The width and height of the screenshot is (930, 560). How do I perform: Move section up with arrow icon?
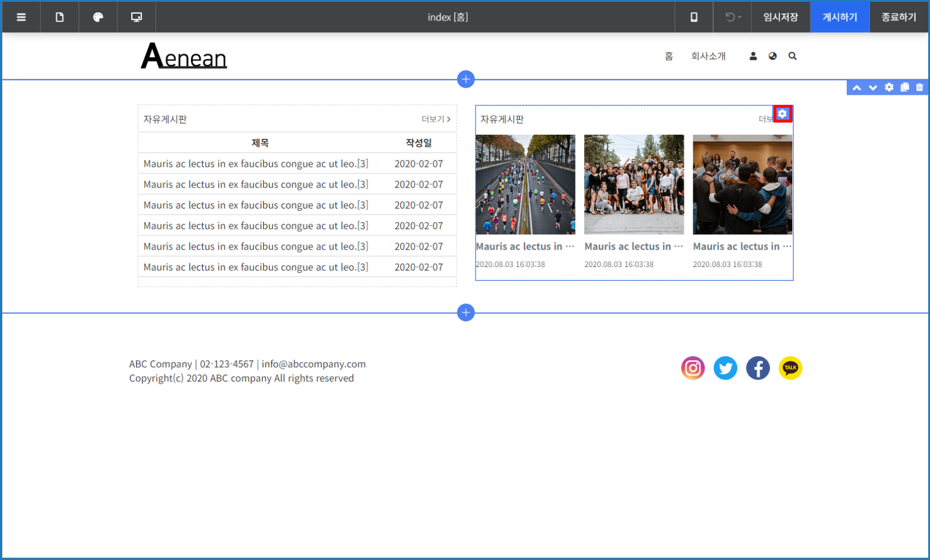click(857, 88)
